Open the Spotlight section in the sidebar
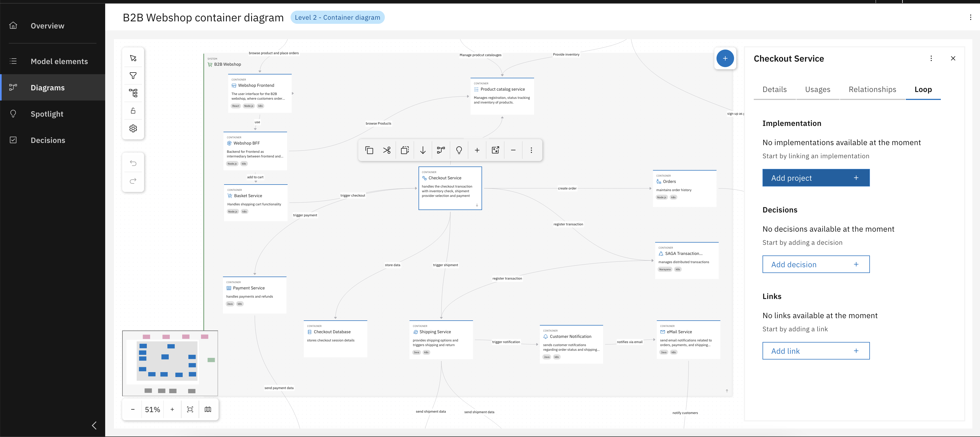This screenshot has height=437, width=980. pos(47,114)
